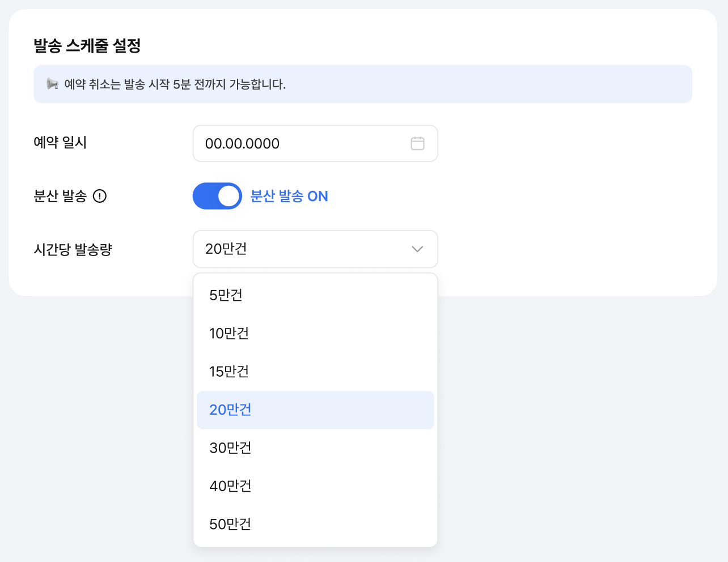
Task: Click the 분산 발송 field label
Action: pos(60,197)
